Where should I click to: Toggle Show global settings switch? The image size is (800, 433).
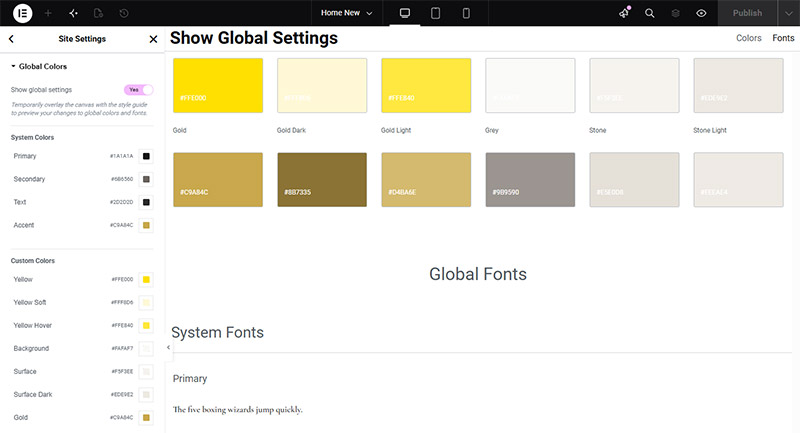[x=138, y=90]
